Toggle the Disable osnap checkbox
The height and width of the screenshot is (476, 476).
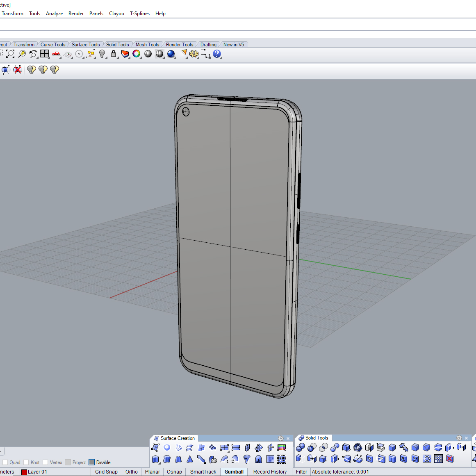tap(91, 462)
